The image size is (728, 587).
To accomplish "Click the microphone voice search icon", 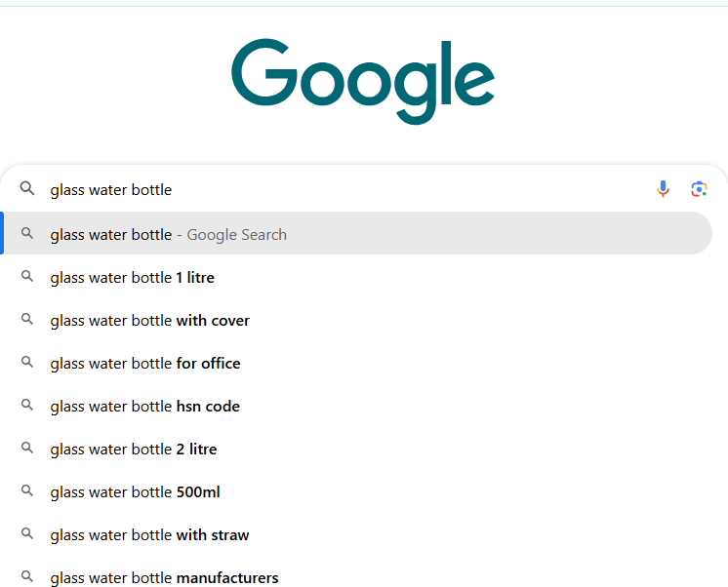I will click(x=664, y=189).
